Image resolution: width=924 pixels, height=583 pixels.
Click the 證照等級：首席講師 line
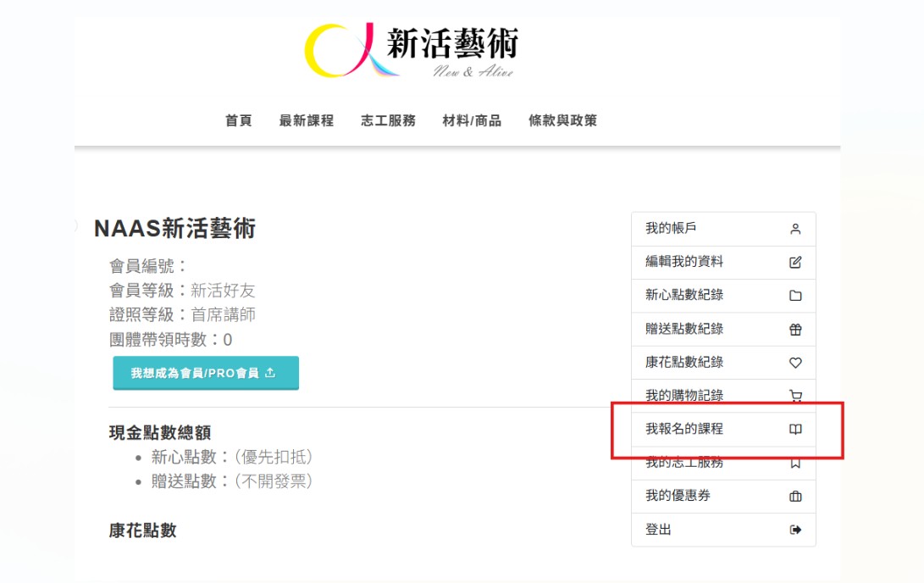click(x=182, y=314)
